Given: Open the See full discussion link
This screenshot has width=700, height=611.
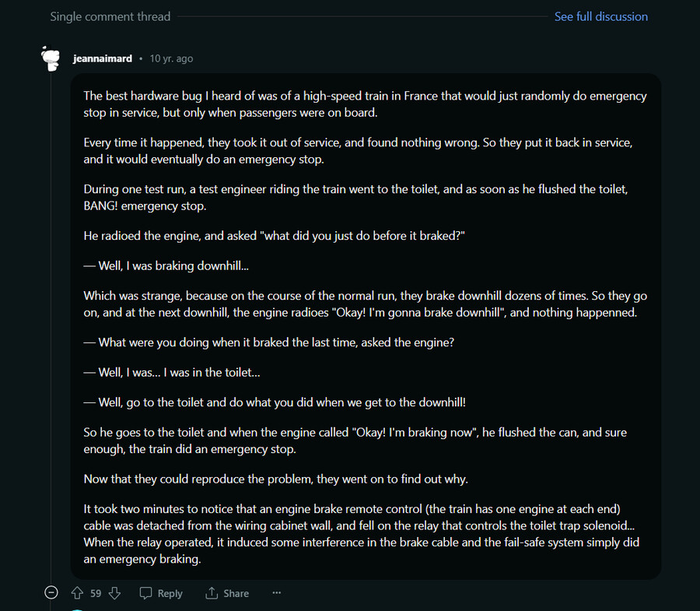Looking at the screenshot, I should [600, 16].
